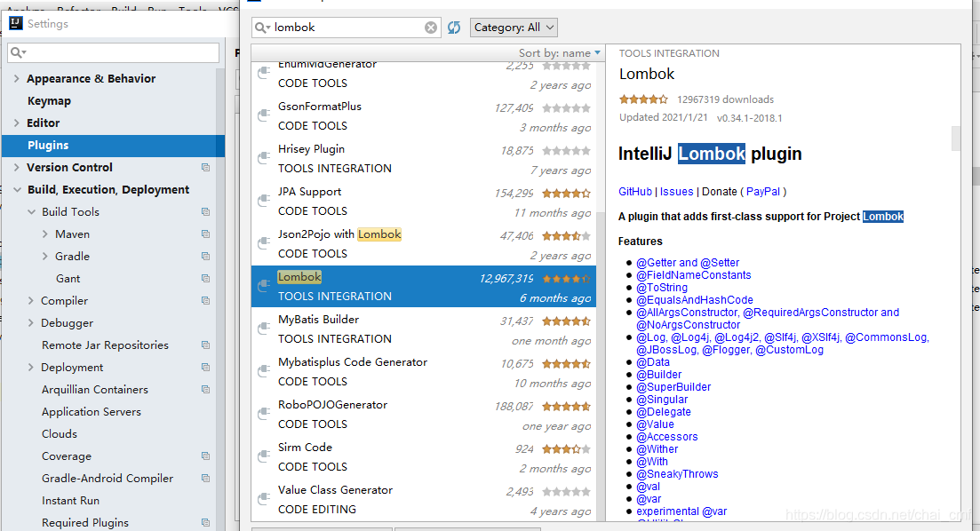This screenshot has height=531, width=980.
Task: Click the plugin description scrollbar thumb
Action: coord(956,138)
